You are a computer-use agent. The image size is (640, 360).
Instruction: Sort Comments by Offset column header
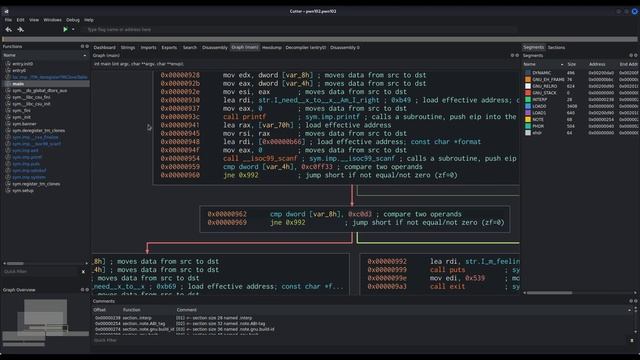tap(100, 310)
